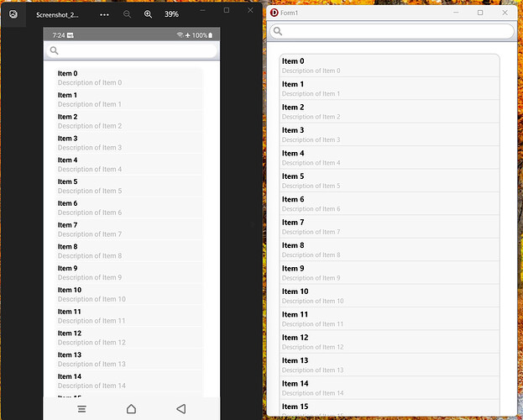Close the Form1 window
This screenshot has width=523, height=420.
[x=505, y=13]
